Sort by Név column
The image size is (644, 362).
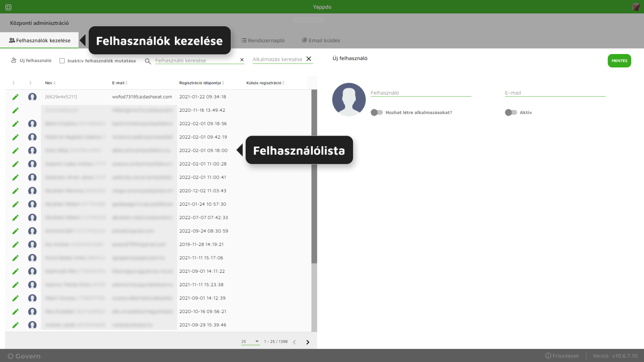(50, 83)
